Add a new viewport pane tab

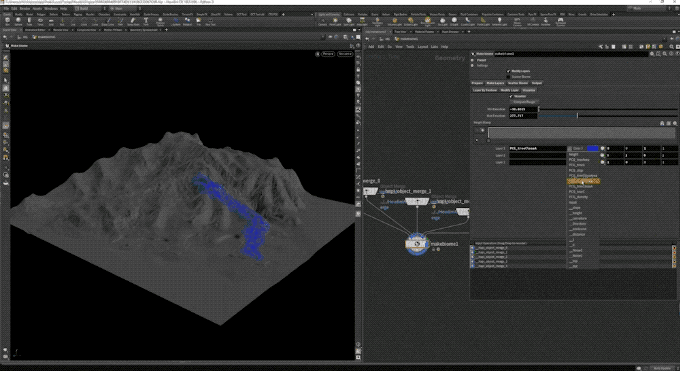pyautogui.click(x=166, y=30)
